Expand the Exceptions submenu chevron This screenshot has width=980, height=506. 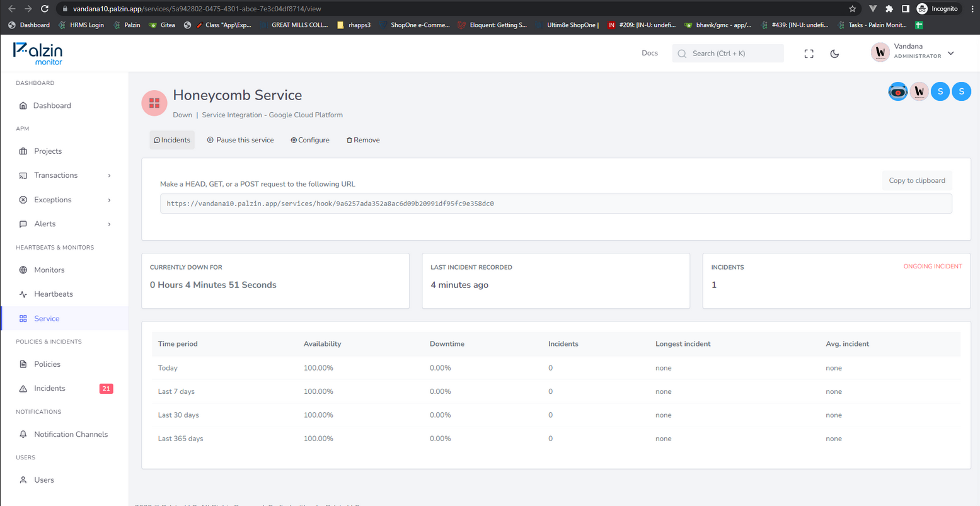coord(110,200)
